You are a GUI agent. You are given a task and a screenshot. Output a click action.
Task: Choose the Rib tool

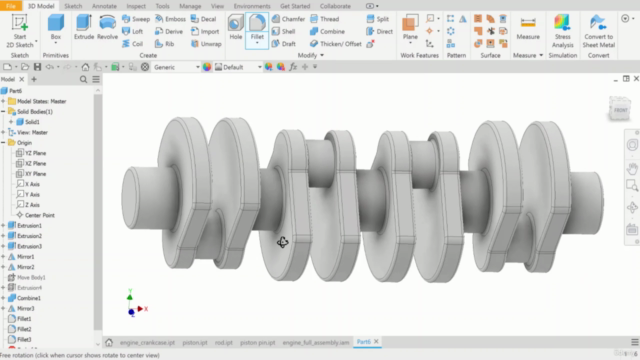[x=164, y=44]
